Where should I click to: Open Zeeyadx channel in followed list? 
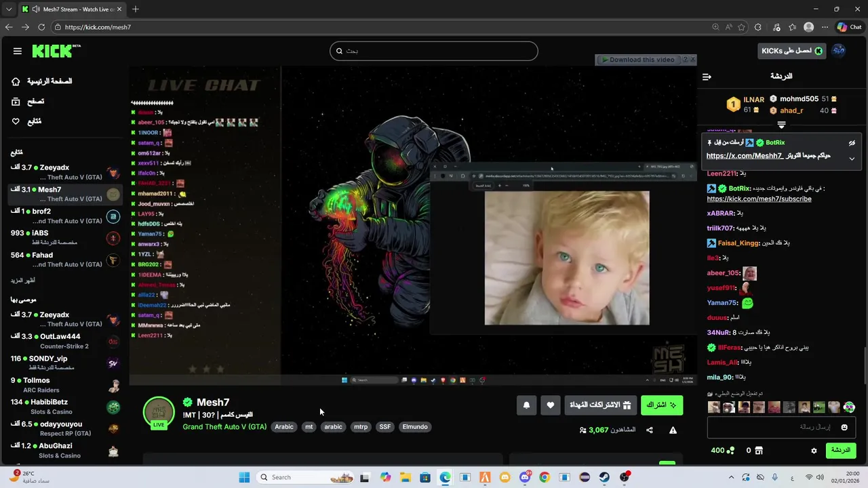click(x=65, y=172)
